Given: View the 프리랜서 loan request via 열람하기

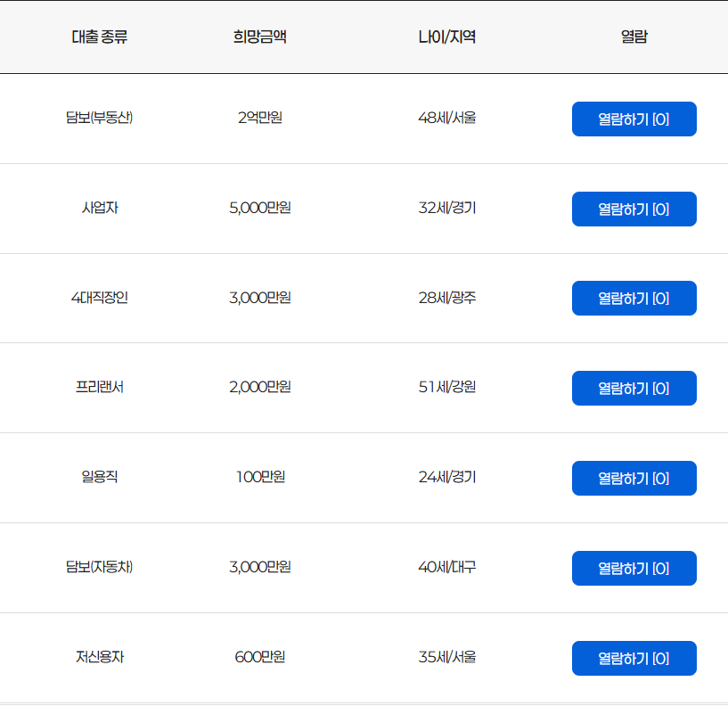Looking at the screenshot, I should tap(634, 389).
